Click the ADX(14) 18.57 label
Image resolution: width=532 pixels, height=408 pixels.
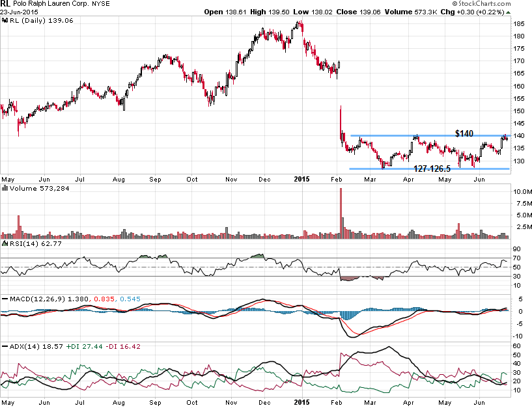click(x=36, y=347)
